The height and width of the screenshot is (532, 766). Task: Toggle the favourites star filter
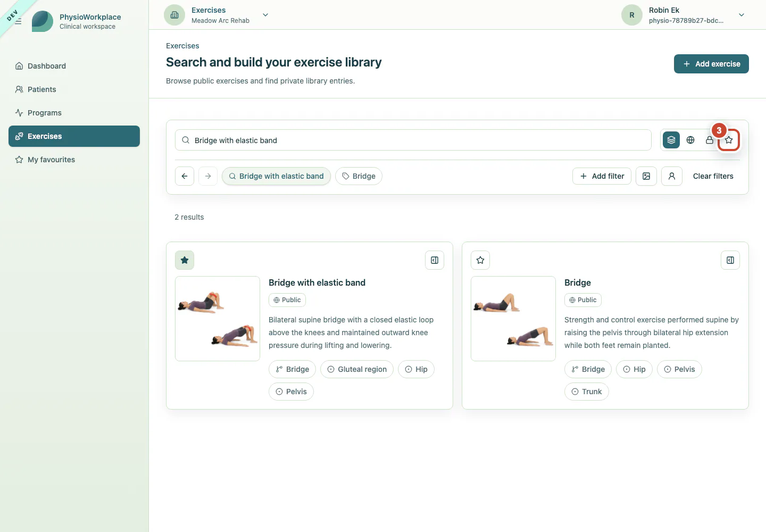pos(729,140)
